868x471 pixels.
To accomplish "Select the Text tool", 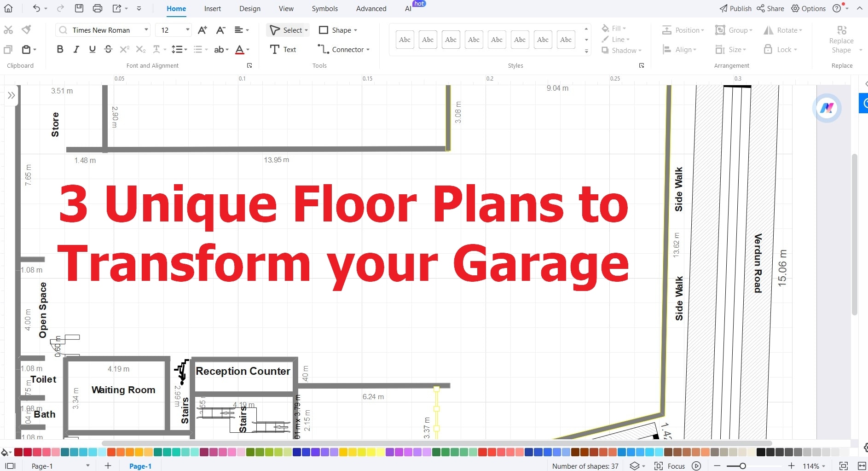I will coord(283,49).
